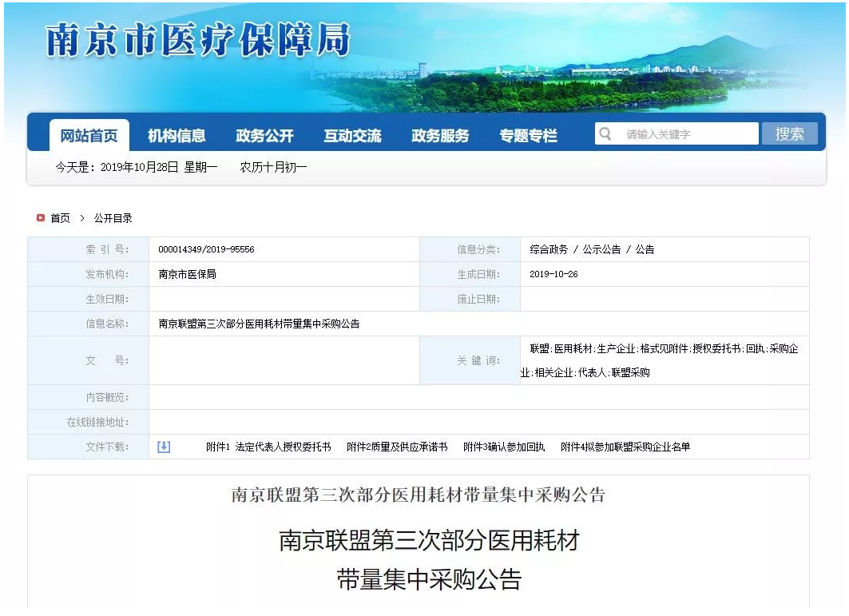Open the 专题专栏 navigation item

coord(528,136)
